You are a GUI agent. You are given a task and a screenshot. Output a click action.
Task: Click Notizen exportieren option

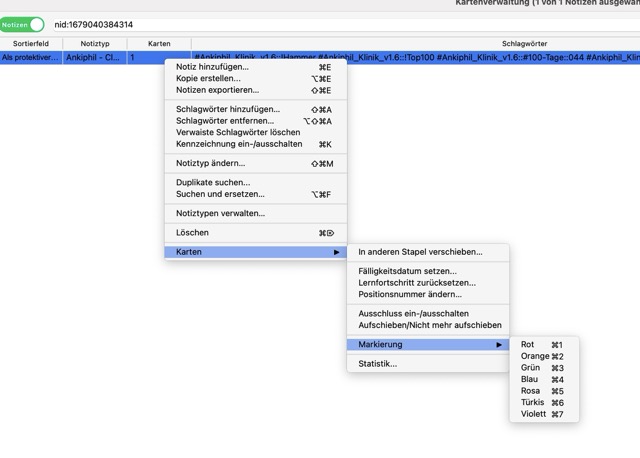click(217, 90)
